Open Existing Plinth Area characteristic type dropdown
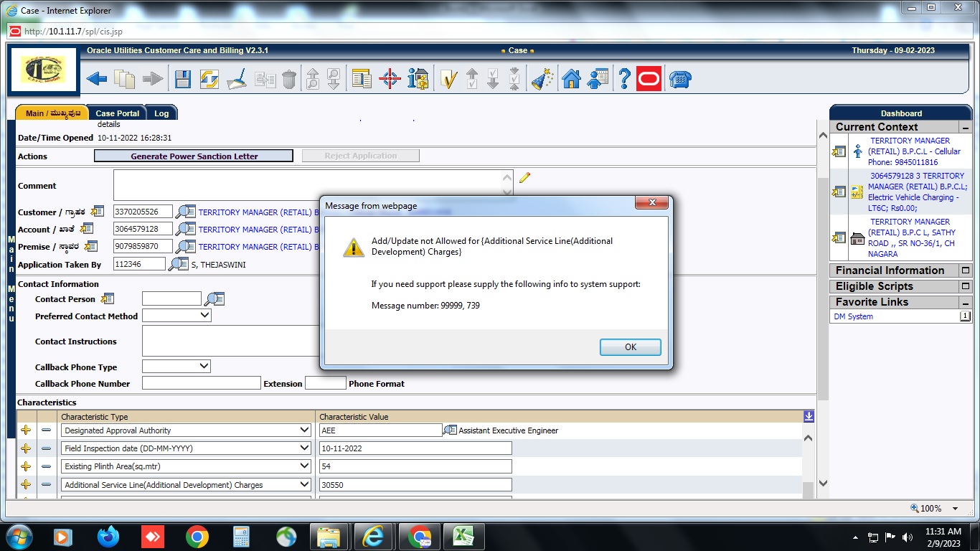Viewport: 980px width, 551px height. [x=186, y=466]
